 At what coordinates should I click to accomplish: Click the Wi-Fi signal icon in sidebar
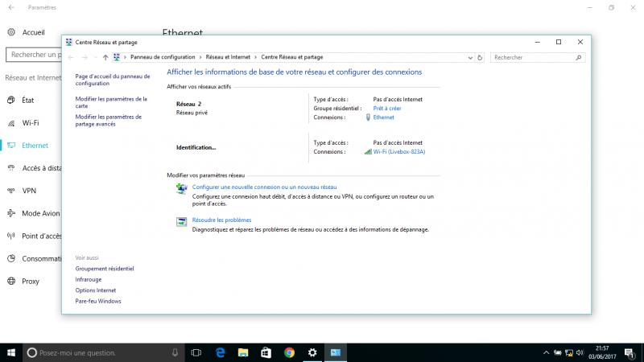11,123
